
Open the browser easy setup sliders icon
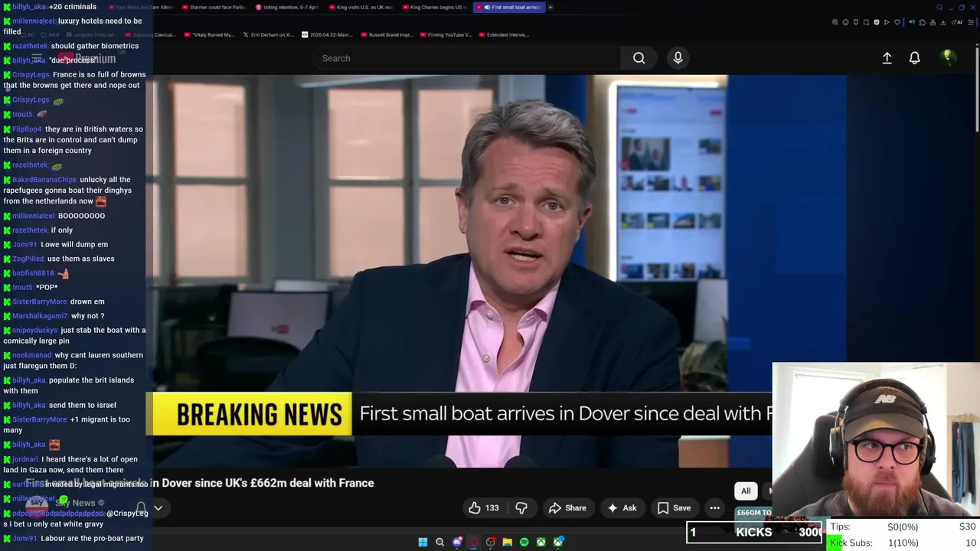pos(971,22)
